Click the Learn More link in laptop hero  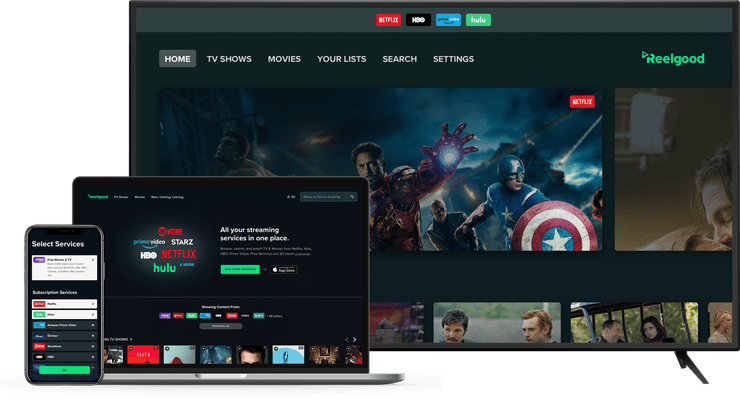pyautogui.click(x=303, y=254)
